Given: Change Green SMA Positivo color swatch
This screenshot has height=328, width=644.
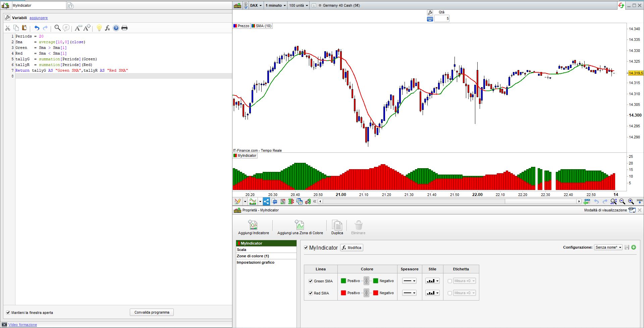Looking at the screenshot, I should (343, 281).
